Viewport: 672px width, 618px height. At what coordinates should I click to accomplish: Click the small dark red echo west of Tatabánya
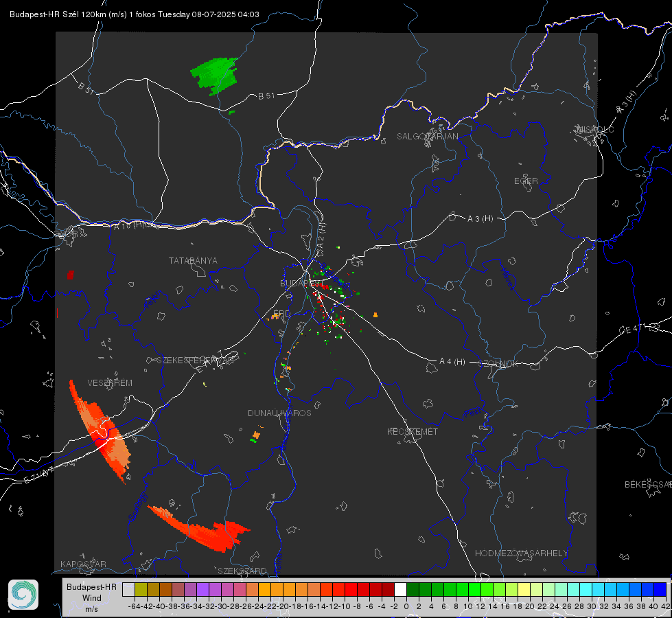[x=70, y=275]
